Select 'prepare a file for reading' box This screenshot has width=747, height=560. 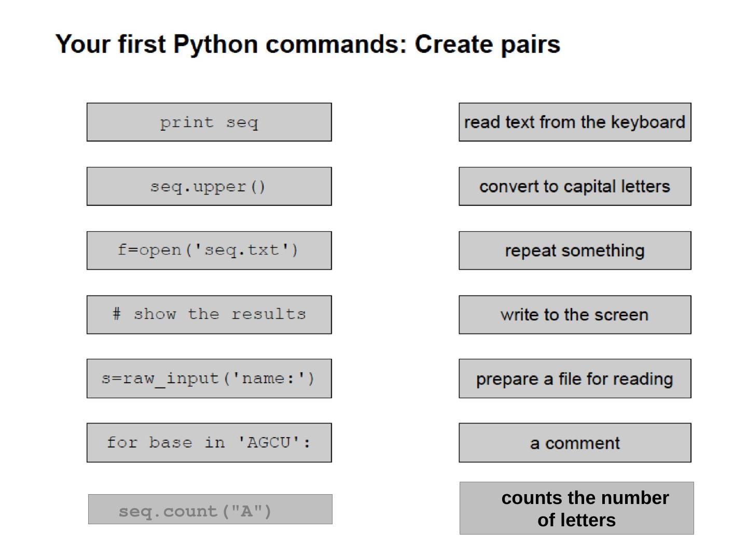tap(575, 379)
